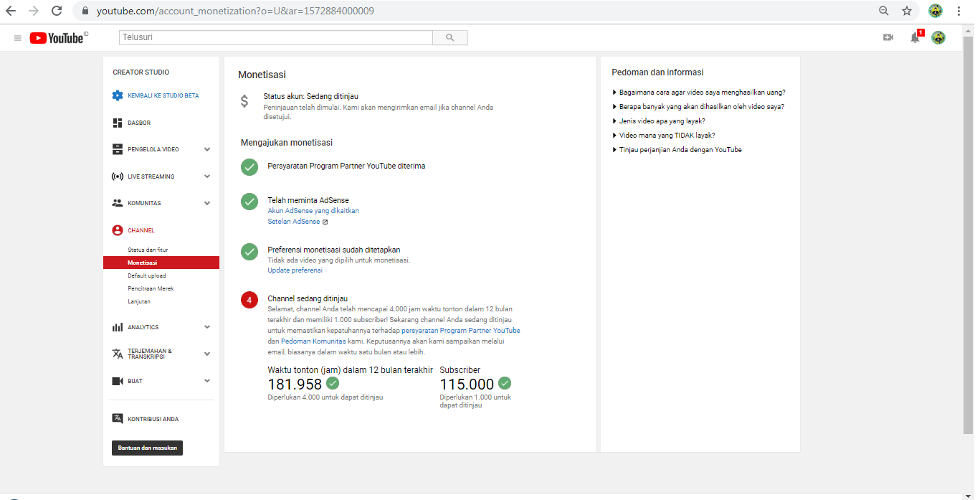Open Setelan AdSense external link
The image size is (980, 500).
click(x=298, y=222)
